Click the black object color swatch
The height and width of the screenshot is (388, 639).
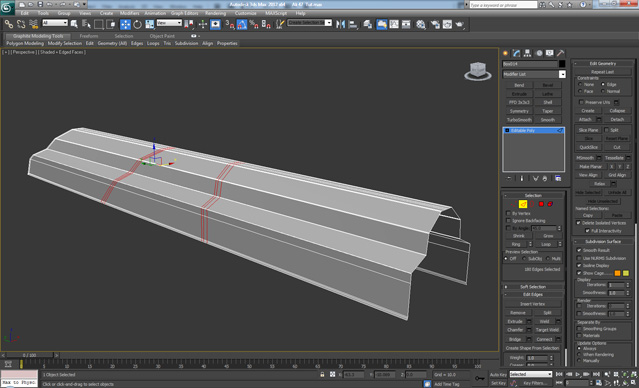(562, 64)
